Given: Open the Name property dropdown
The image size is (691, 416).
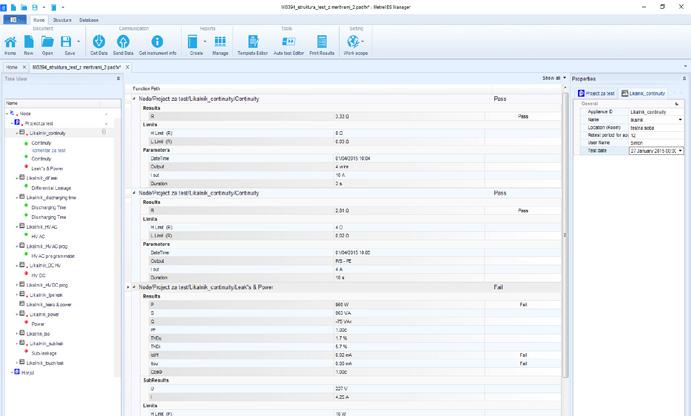Looking at the screenshot, I should click(x=680, y=120).
